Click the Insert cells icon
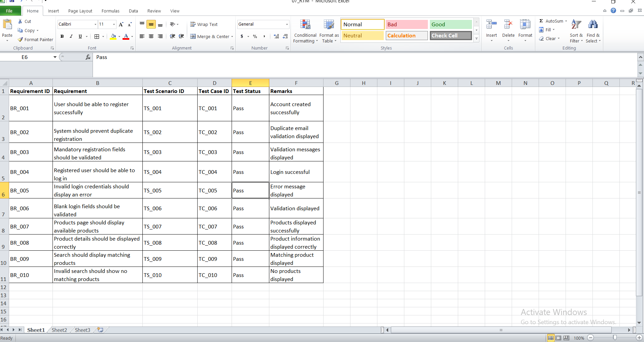 491,25
